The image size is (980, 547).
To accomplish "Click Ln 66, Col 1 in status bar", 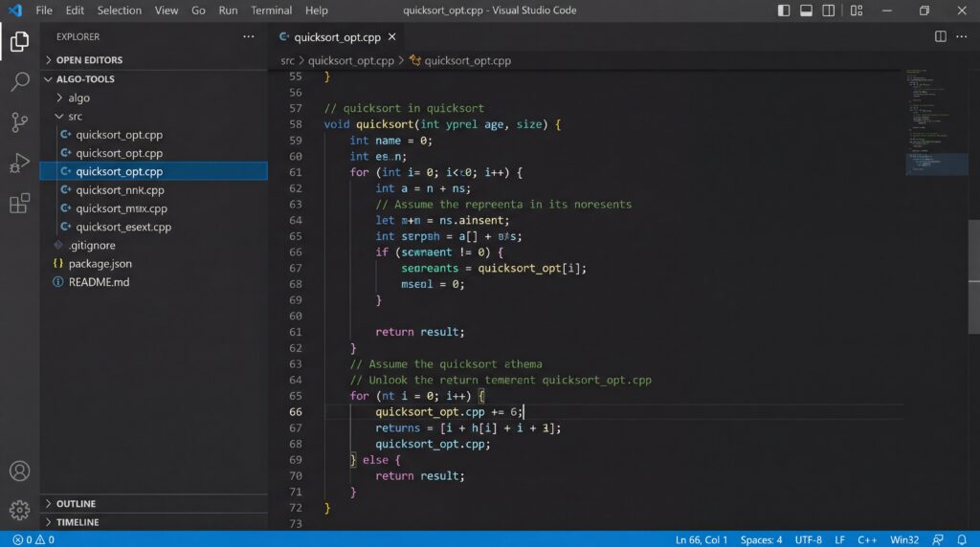I will 702,539.
